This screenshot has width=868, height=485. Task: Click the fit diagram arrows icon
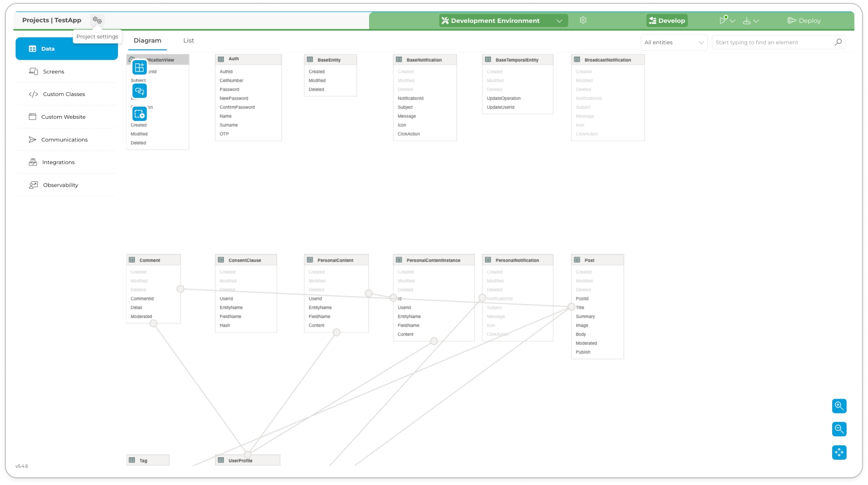coord(839,452)
